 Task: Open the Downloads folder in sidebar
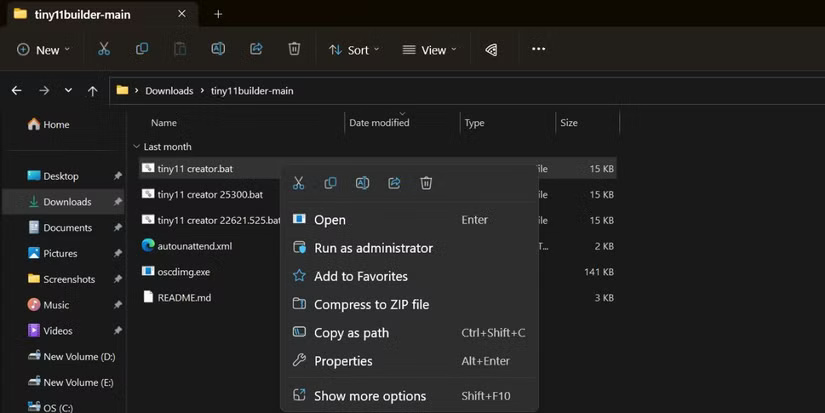pyautogui.click(x=67, y=202)
